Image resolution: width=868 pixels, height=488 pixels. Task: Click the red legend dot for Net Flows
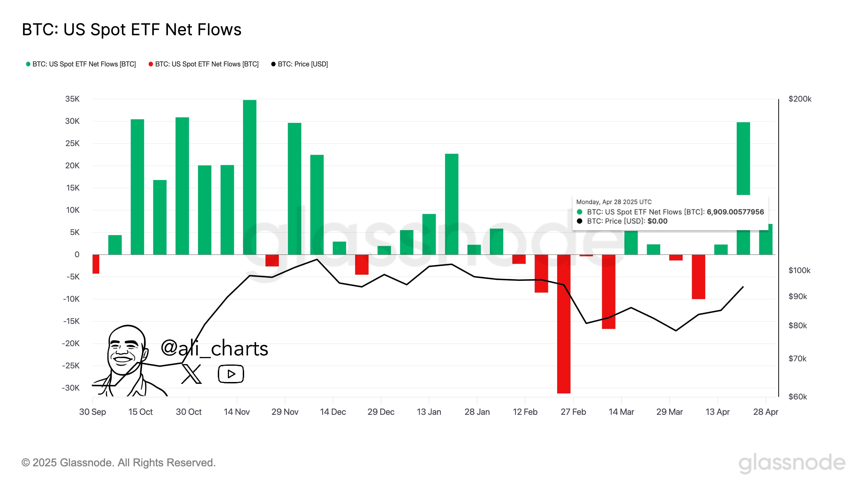pyautogui.click(x=151, y=64)
